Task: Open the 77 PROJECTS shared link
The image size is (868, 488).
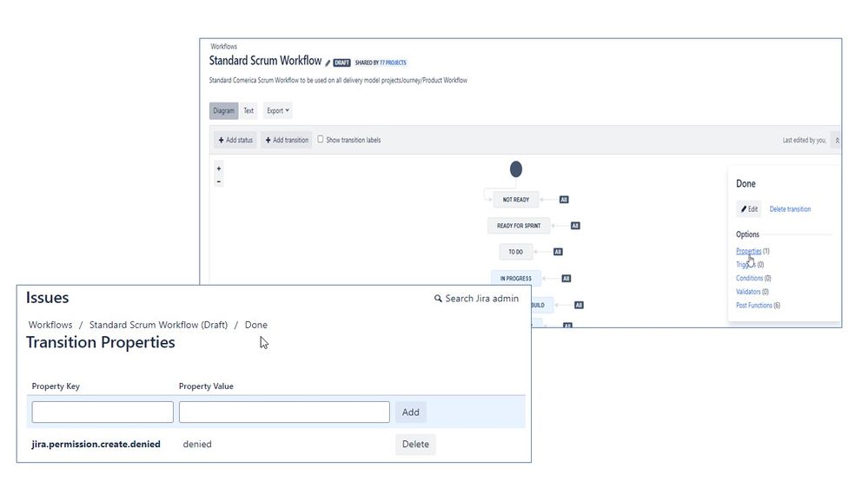Action: point(393,63)
